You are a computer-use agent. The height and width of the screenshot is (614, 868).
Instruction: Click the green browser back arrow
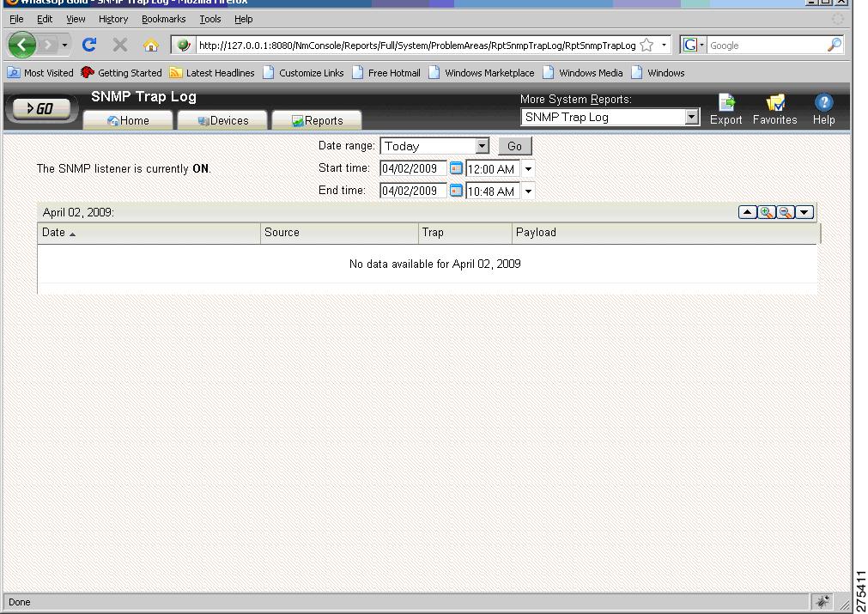22,45
